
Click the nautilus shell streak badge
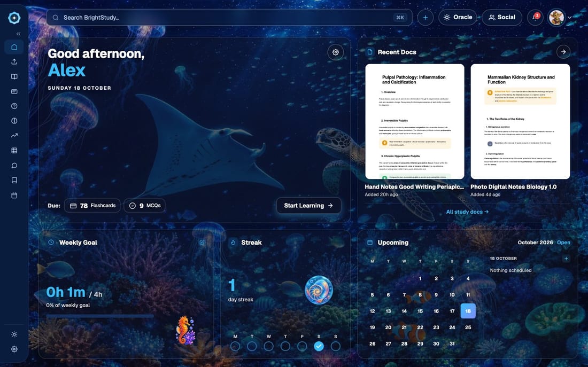pos(319,290)
